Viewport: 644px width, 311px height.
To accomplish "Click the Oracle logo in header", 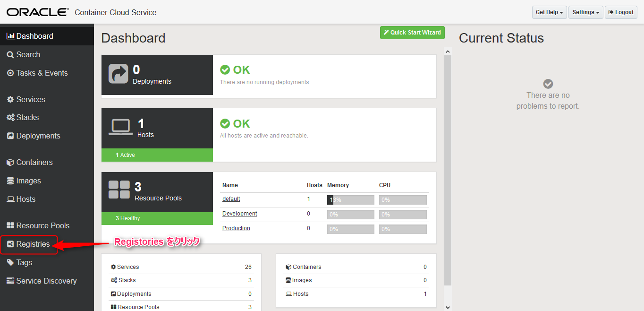I will (37, 12).
